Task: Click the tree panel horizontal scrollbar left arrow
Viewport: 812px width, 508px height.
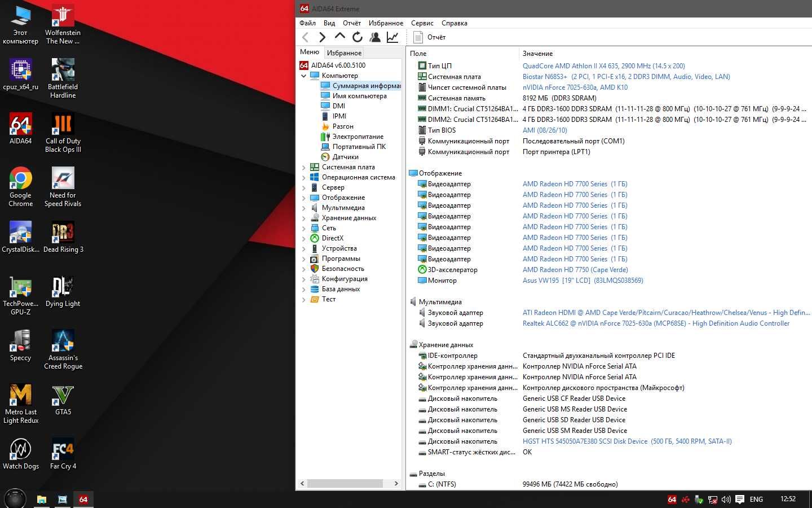Action: click(x=302, y=484)
